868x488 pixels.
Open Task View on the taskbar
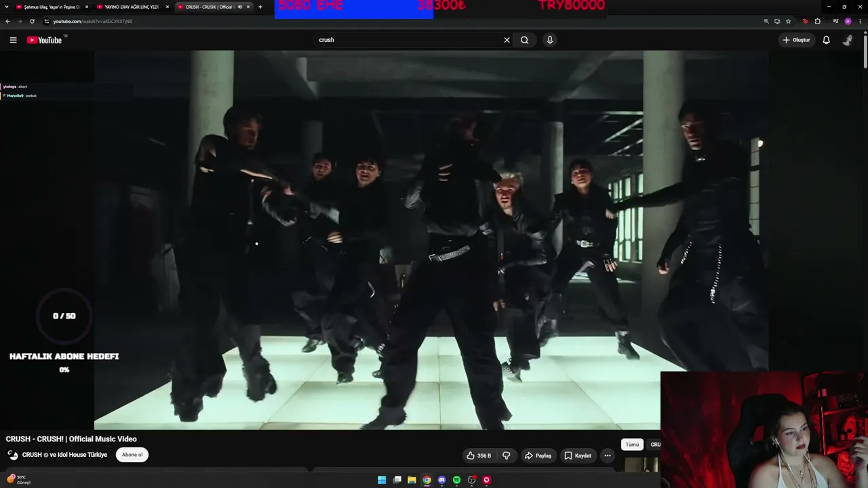pyautogui.click(x=397, y=480)
